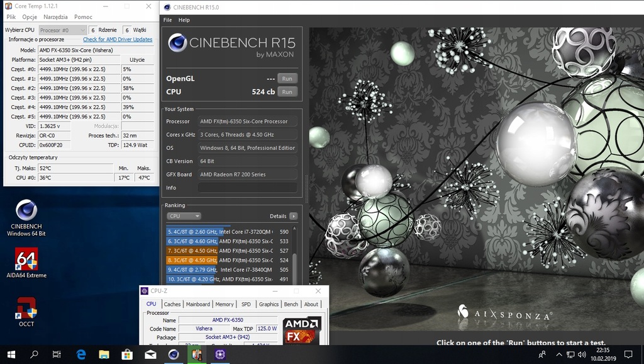This screenshot has height=364, width=644.
Task: Click the Details arrow button in Ranking
Action: [x=293, y=216]
